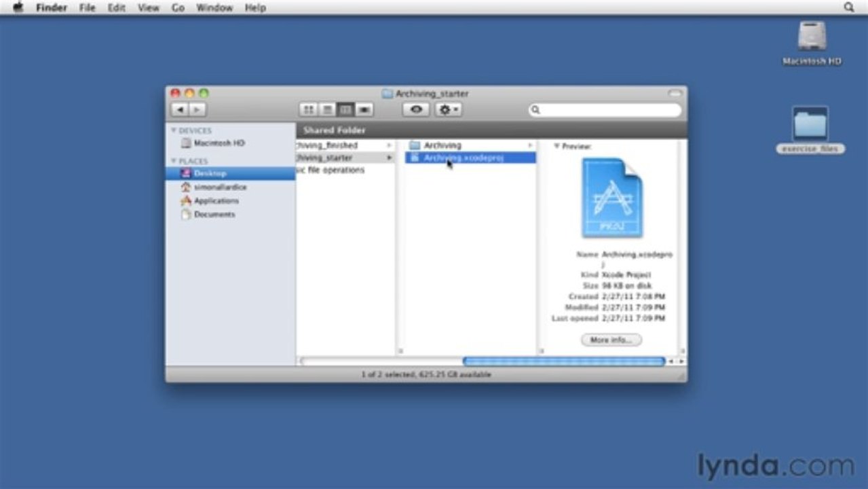
Task: Click the Archiving folder icon
Action: click(415, 145)
